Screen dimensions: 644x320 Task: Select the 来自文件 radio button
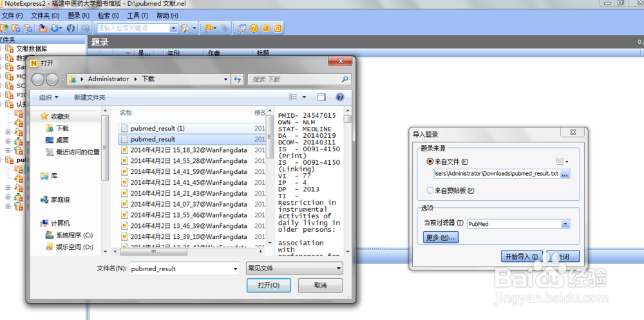(x=430, y=162)
